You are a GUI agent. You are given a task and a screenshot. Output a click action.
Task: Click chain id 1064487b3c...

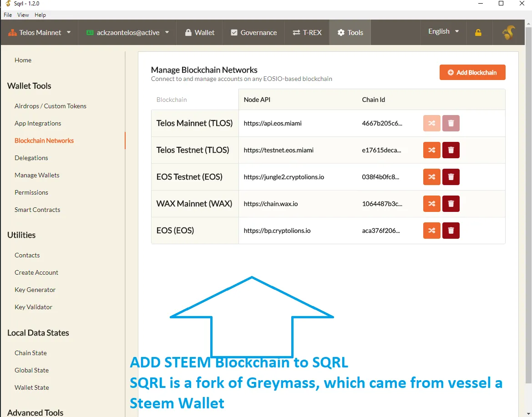point(382,203)
